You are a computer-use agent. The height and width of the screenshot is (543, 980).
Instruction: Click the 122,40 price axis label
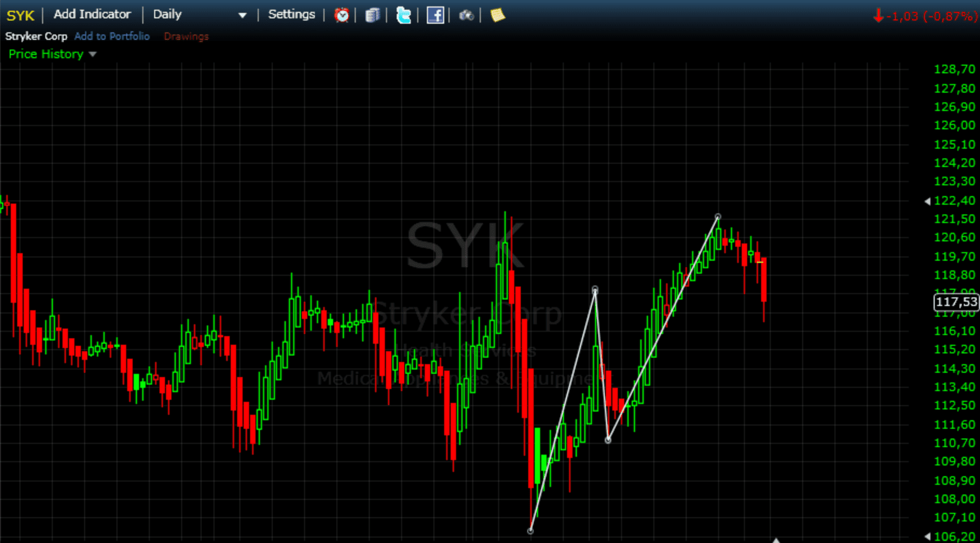(x=955, y=200)
